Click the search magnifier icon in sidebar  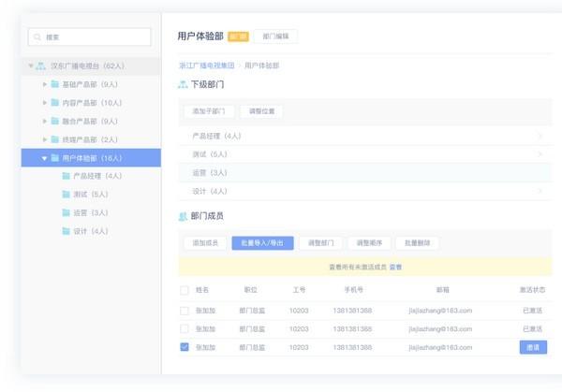click(x=37, y=37)
